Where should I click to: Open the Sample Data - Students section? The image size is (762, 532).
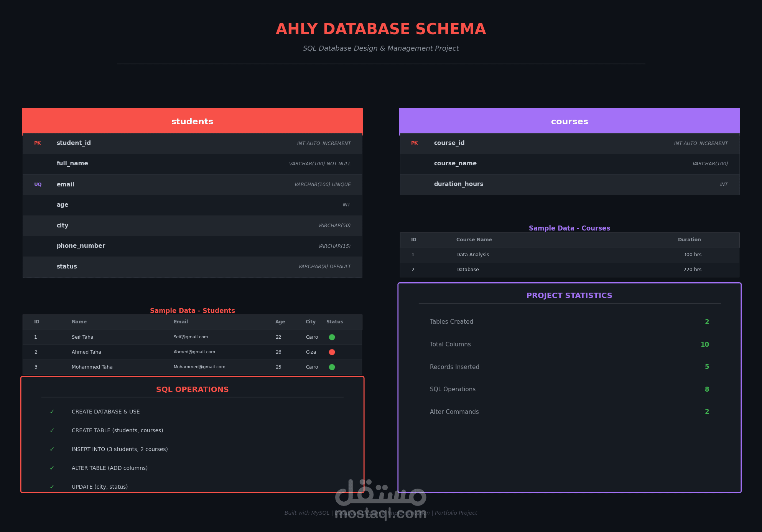[192, 310]
